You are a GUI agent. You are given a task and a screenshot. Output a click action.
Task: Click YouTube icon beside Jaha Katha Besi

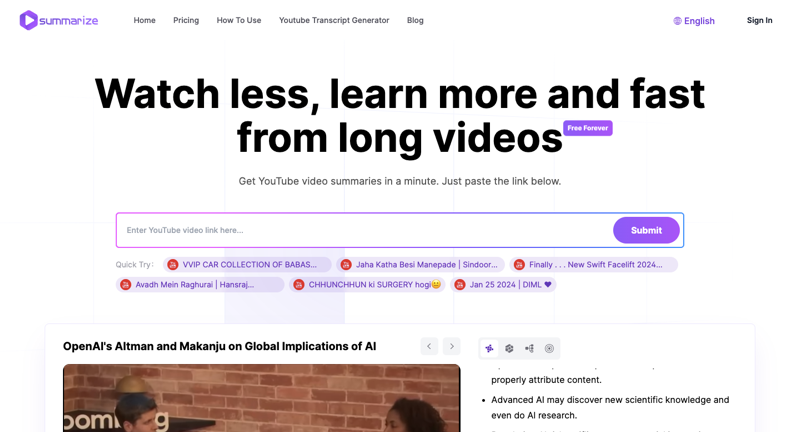(x=346, y=265)
